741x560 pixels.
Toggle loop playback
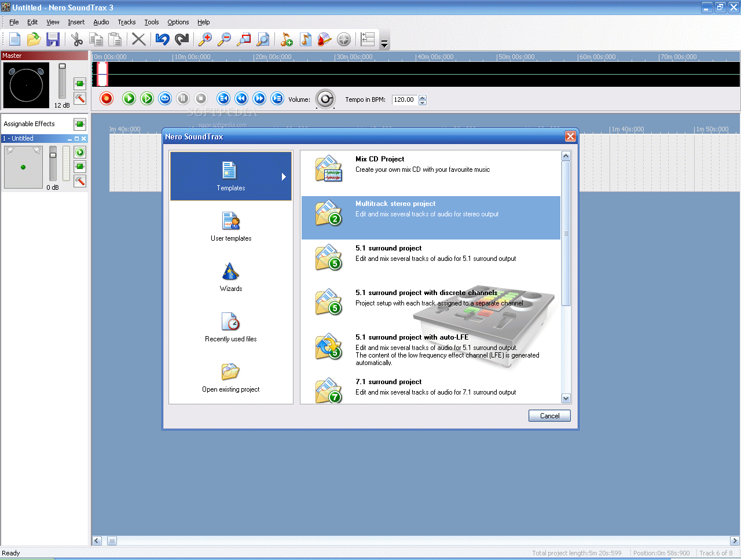tap(165, 98)
